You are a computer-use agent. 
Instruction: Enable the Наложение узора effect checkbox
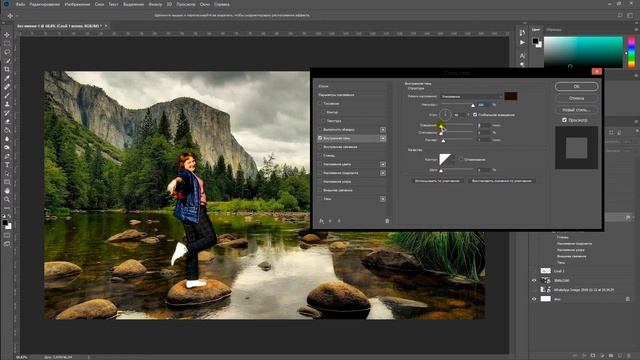[x=320, y=182]
